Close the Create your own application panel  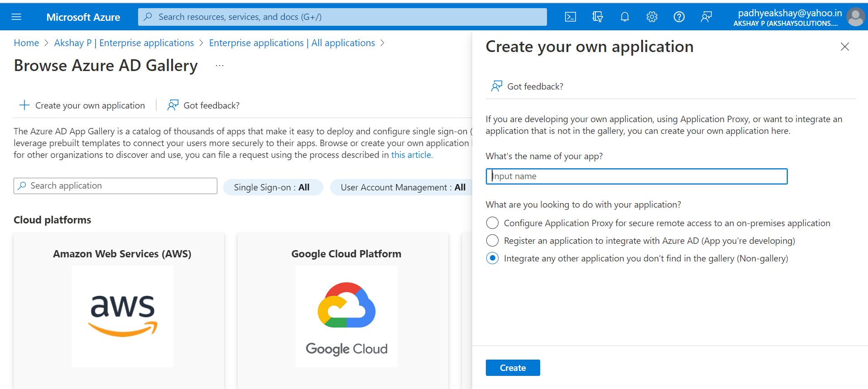(x=844, y=47)
